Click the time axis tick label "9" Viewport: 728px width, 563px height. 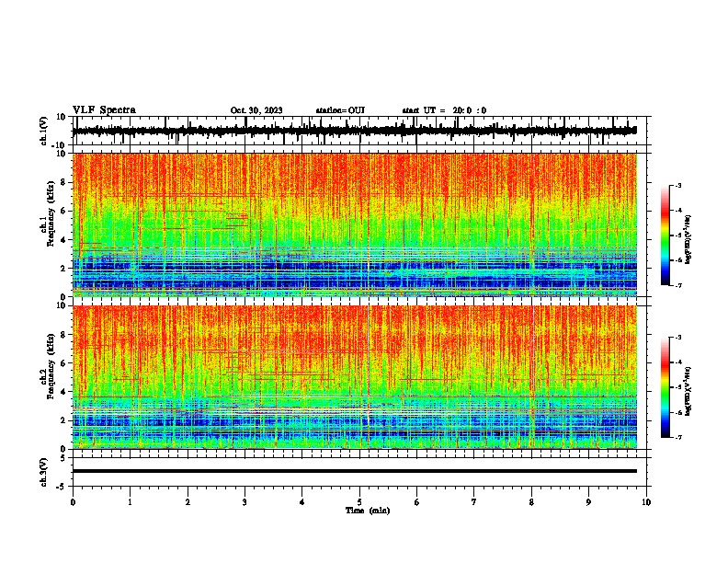pyautogui.click(x=588, y=502)
